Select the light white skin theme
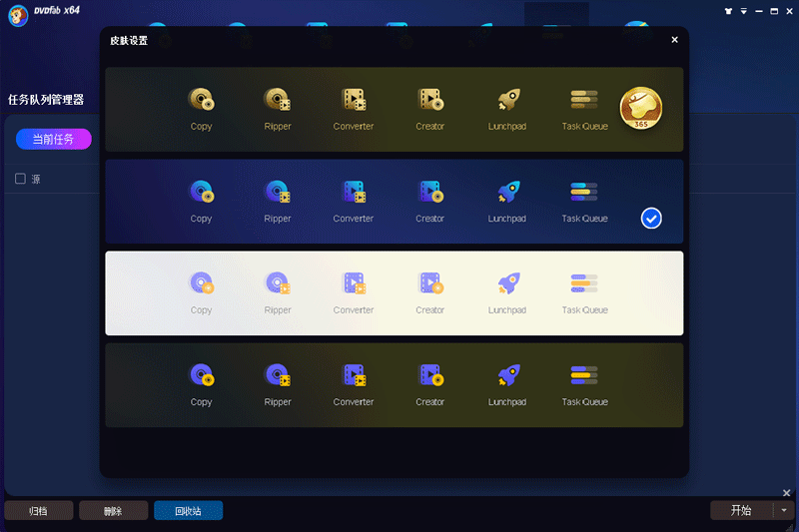This screenshot has height=532, width=799. (x=395, y=292)
